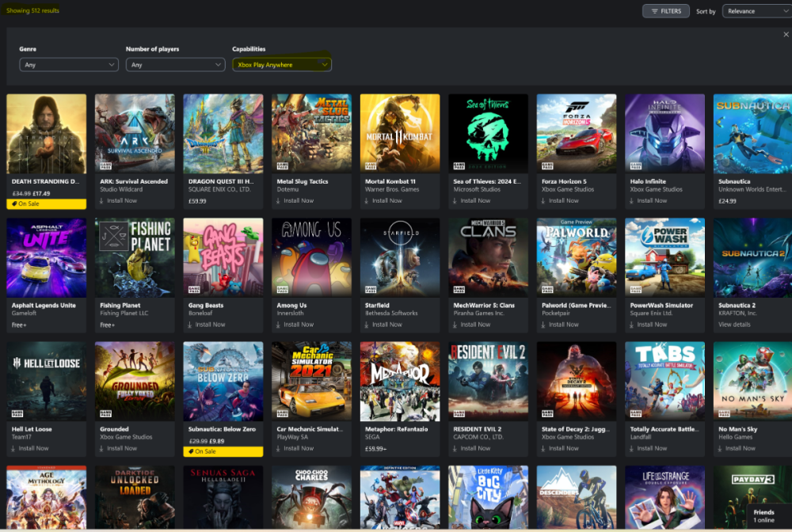Click the download icon under Among Us
This screenshot has height=532, width=792.
click(279, 325)
